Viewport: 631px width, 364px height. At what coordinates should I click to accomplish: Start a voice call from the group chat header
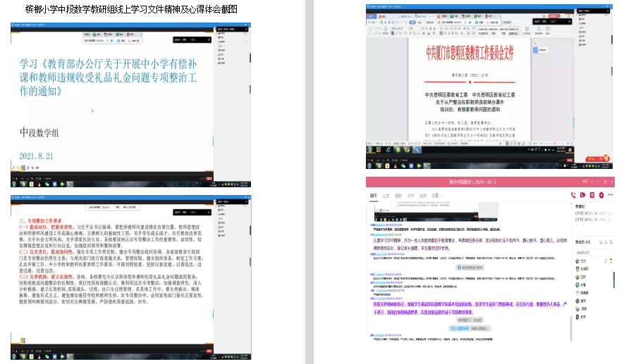click(574, 195)
